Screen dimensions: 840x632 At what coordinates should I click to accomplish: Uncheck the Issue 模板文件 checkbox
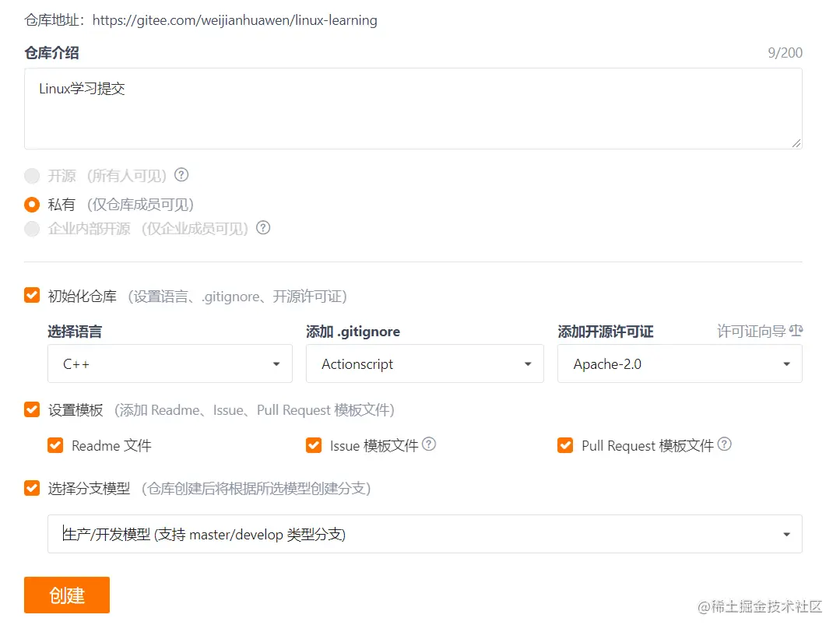point(314,445)
